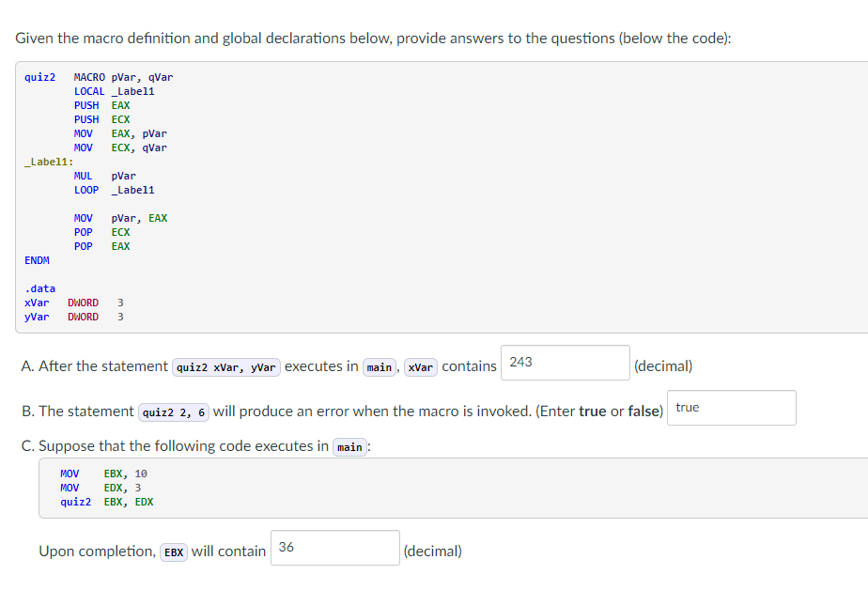Screen dimensions: 868x606
Task: Select the main badge in question C
Action: coord(349,447)
